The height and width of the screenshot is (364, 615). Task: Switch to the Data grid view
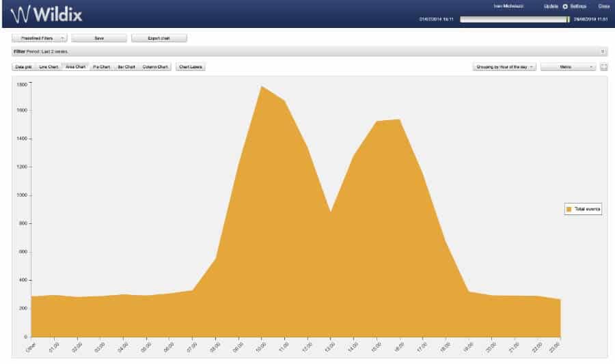click(24, 67)
